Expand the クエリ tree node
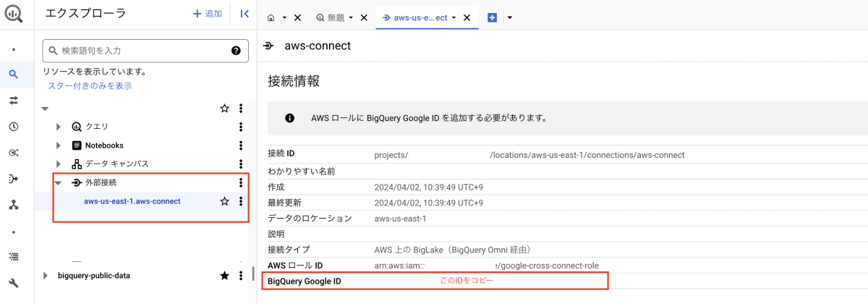Viewport: 868px width, 304px height. (59, 127)
